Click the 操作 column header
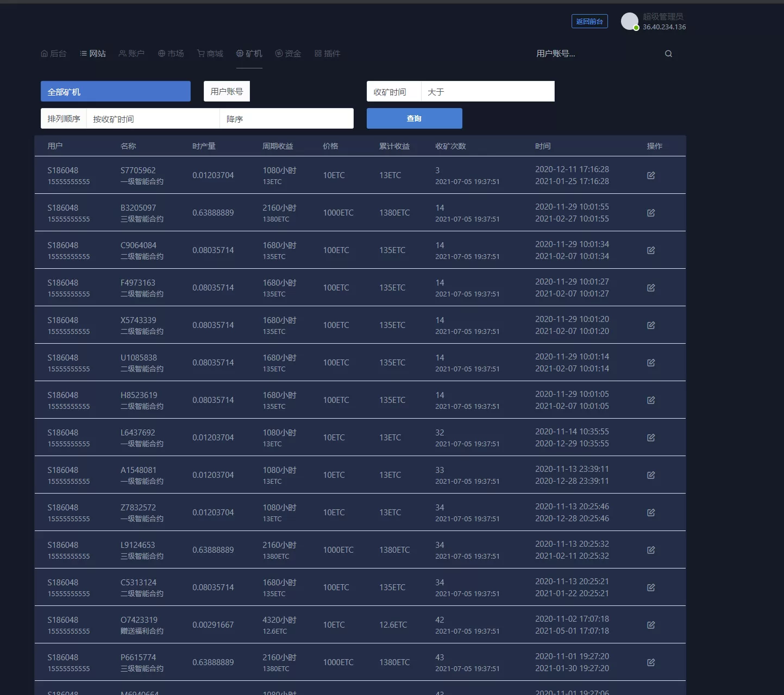 pos(655,146)
